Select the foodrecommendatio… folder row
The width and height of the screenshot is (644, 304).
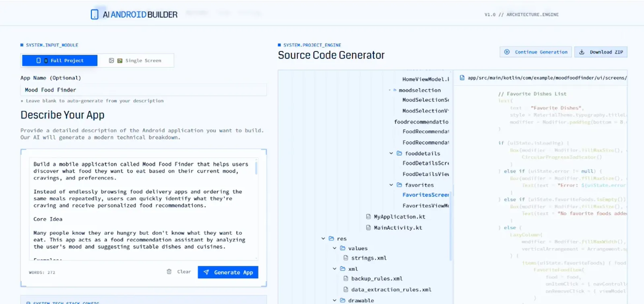click(421, 122)
